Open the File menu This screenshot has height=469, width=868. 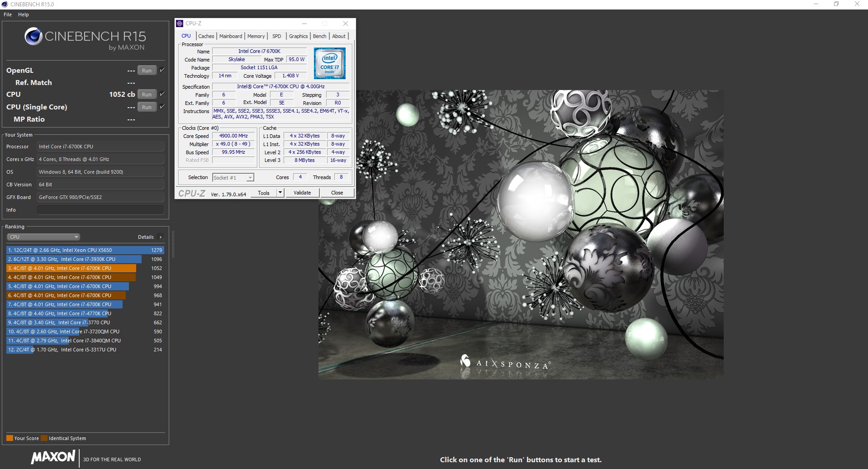coord(8,14)
